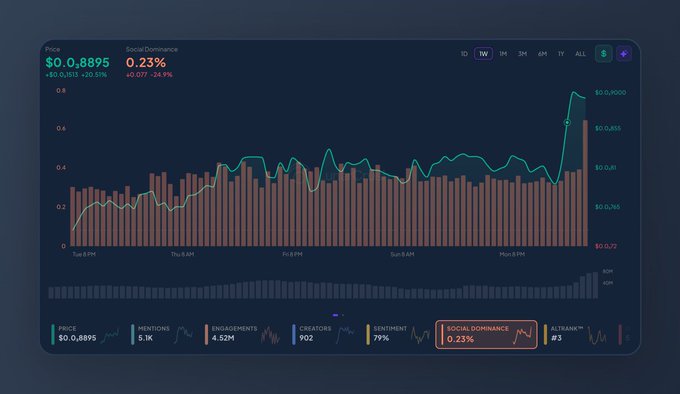Image resolution: width=680 pixels, height=394 pixels.
Task: Select the 1W time range
Action: [x=483, y=54]
